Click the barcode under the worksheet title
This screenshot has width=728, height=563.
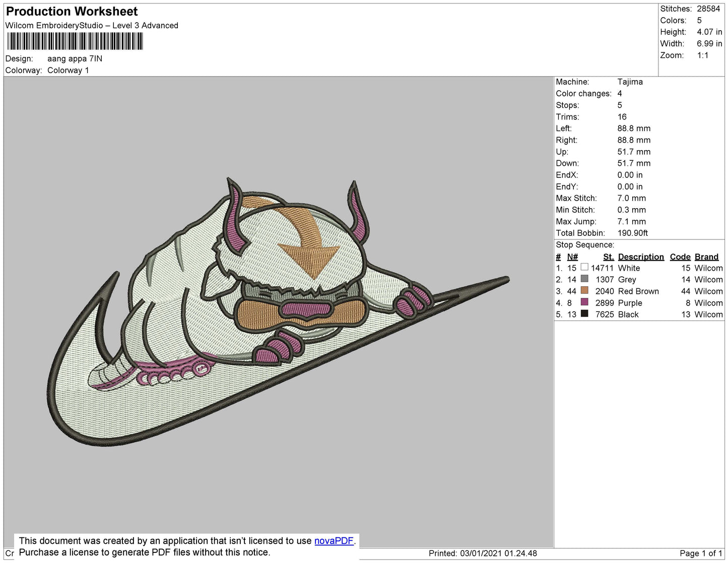75,41
